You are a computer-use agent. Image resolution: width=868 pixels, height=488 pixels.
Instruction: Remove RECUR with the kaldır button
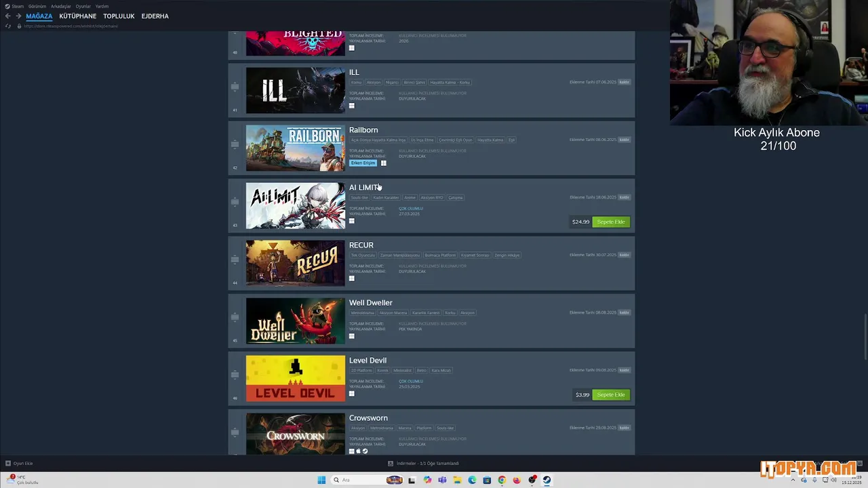(624, 255)
